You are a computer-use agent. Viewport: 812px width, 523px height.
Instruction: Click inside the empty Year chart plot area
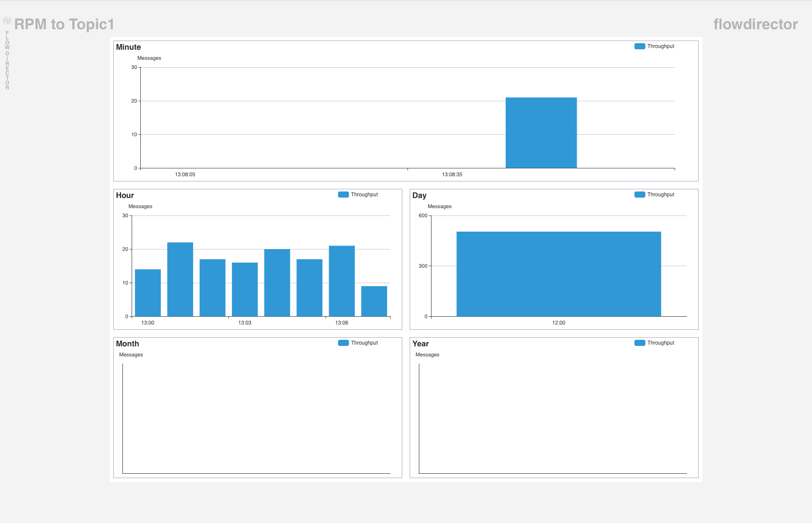tap(553, 419)
